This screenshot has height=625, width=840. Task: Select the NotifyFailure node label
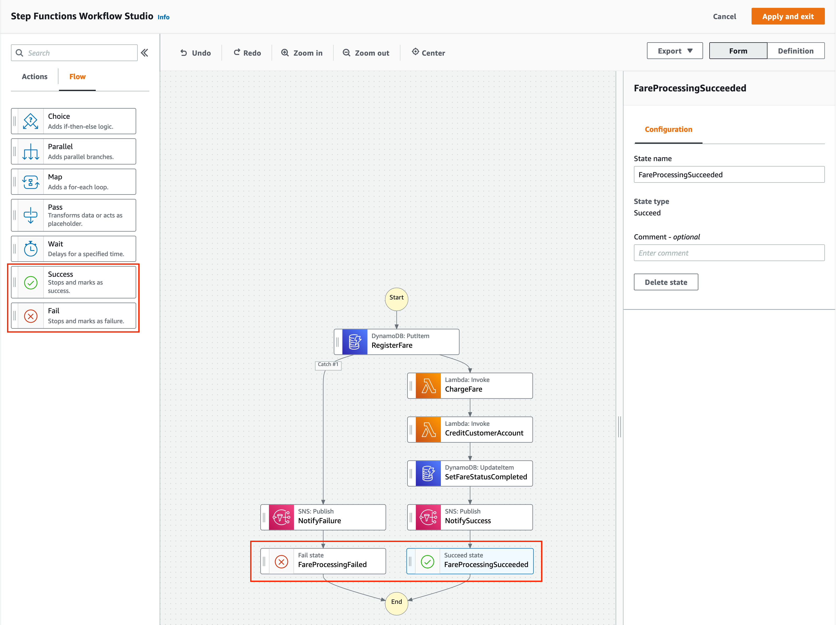click(x=319, y=521)
